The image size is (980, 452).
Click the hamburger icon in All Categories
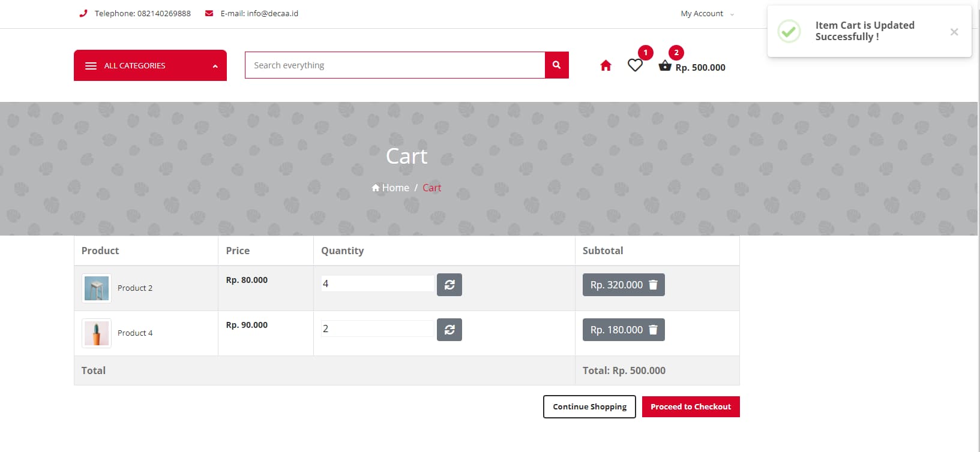click(x=91, y=66)
